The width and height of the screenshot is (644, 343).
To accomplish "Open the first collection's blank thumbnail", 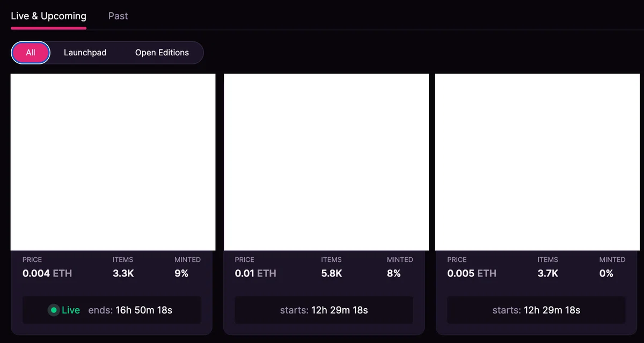I will (113, 162).
